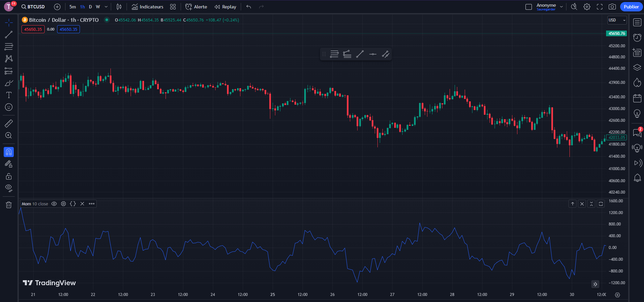Open the chart settings gear
Image resolution: width=644 pixels, height=302 pixels.
[x=587, y=6]
